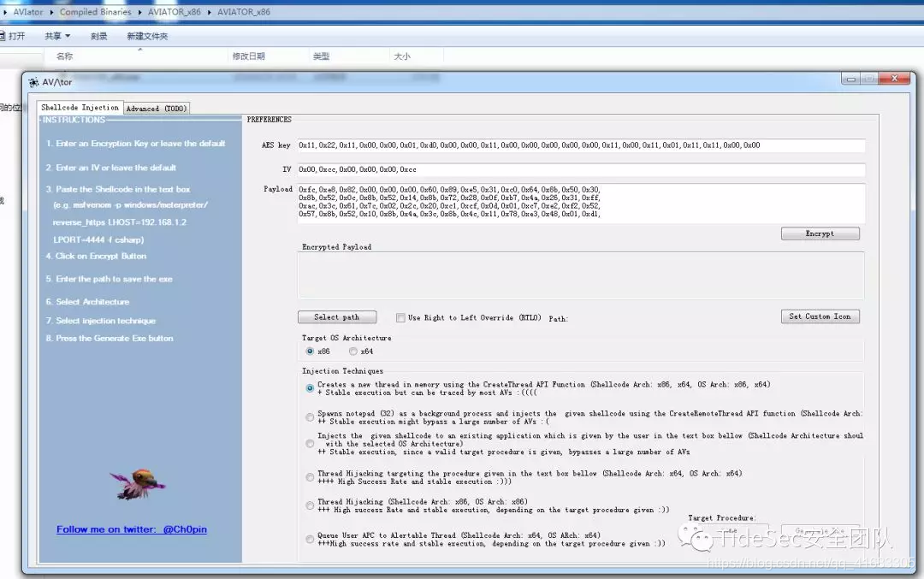The width and height of the screenshot is (924, 579).
Task: Click AVIator breadcrumb in Explorer address bar
Action: (x=28, y=12)
